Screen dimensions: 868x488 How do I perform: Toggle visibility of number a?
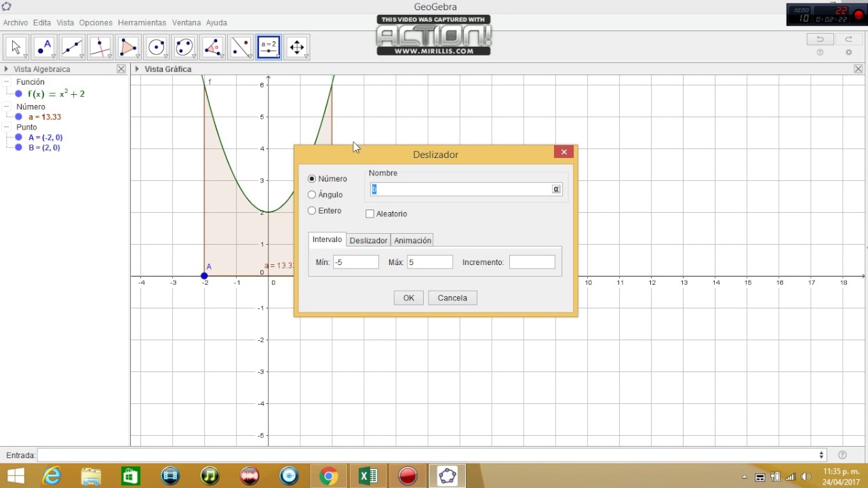pyautogui.click(x=19, y=117)
